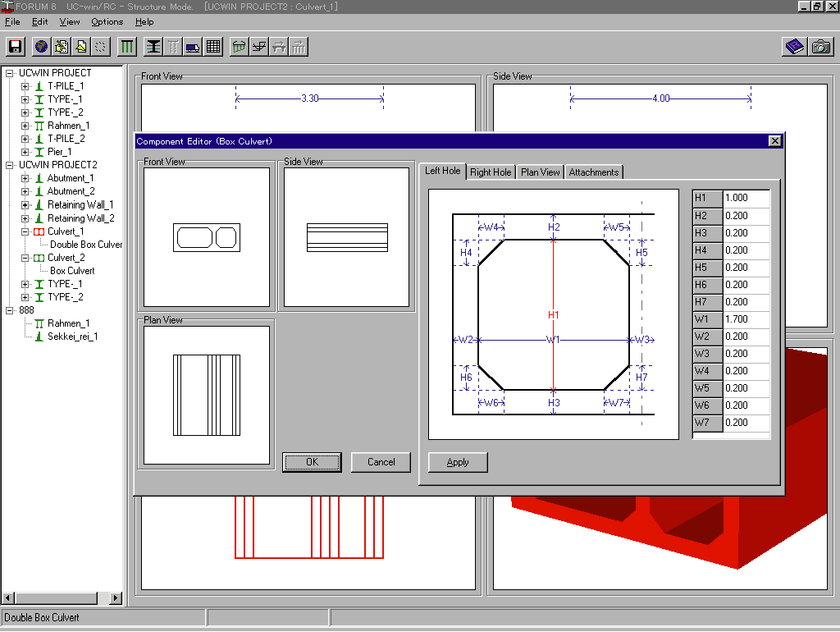Click the truck icon in the toolbar

click(x=193, y=47)
